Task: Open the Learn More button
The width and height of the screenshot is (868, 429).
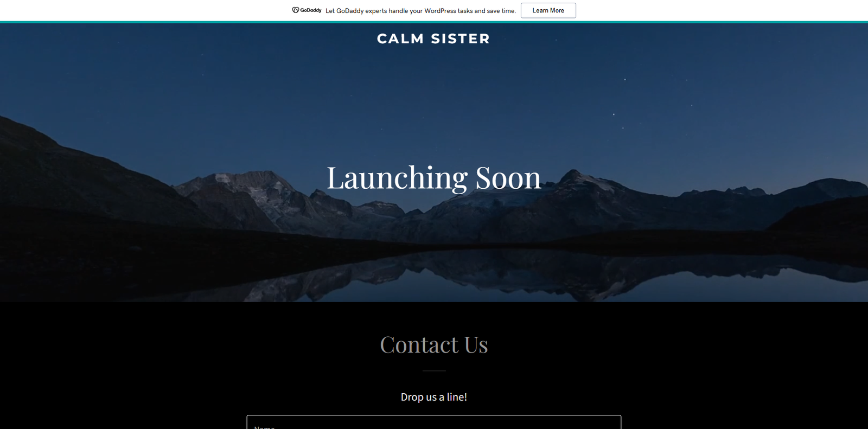Action: [x=548, y=10]
